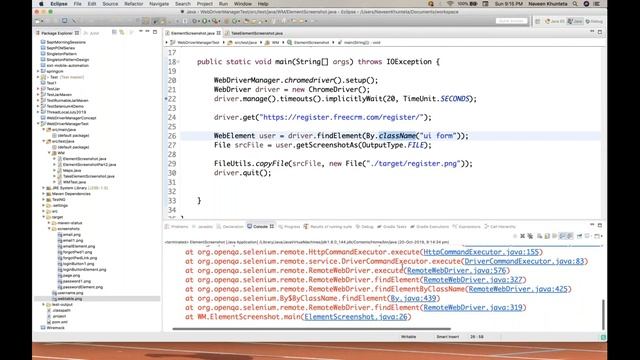Click the Debug bug toolbar icon
The width and height of the screenshot is (640, 360).
click(x=195, y=21)
